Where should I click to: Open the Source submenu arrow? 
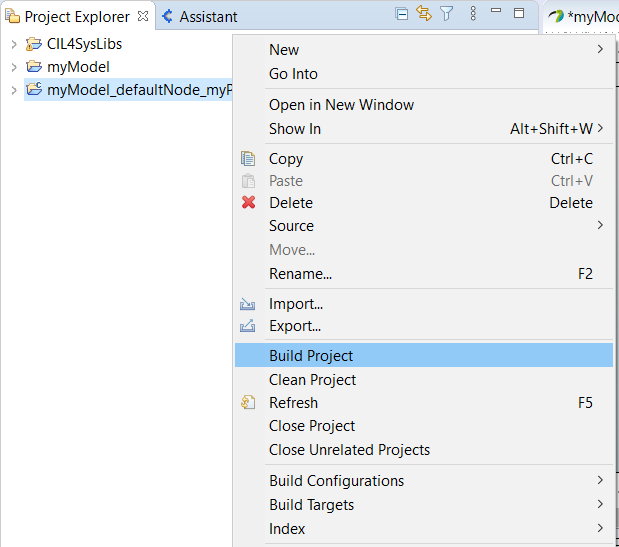point(600,225)
